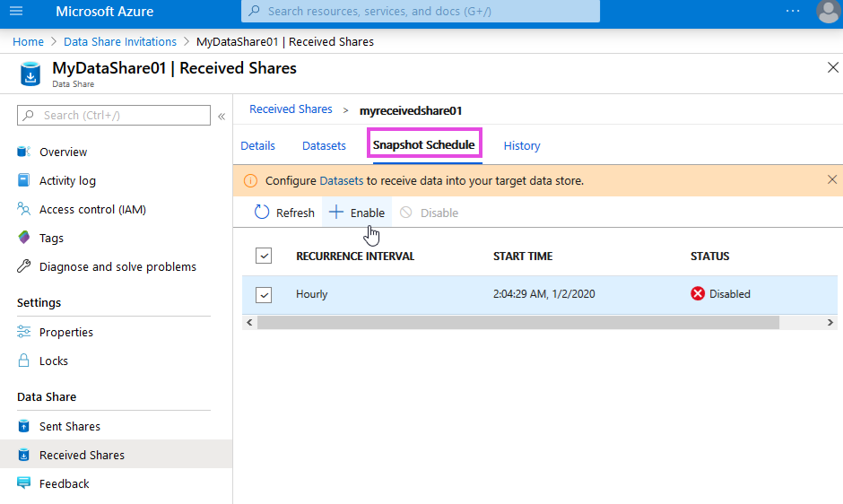The image size is (843, 504).
Task: Click the Locks padlock icon
Action: (x=23, y=361)
